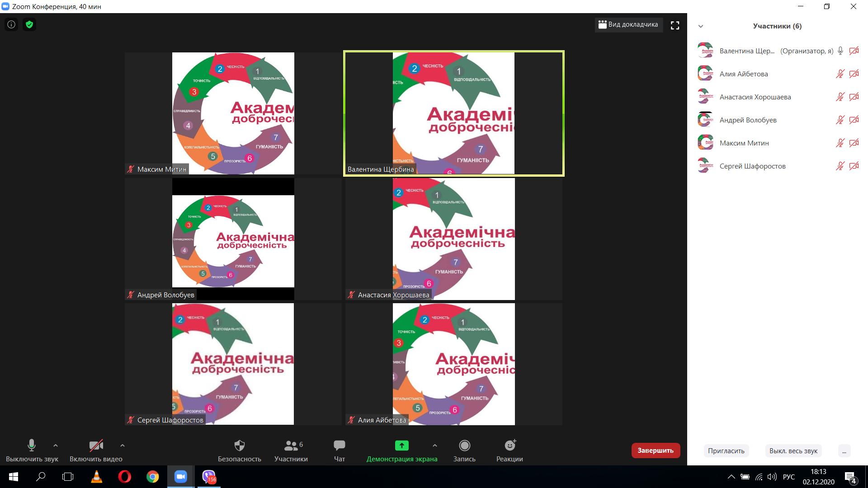The width and height of the screenshot is (868, 488).
Task: Collapse the participants panel chevron
Action: (x=701, y=26)
